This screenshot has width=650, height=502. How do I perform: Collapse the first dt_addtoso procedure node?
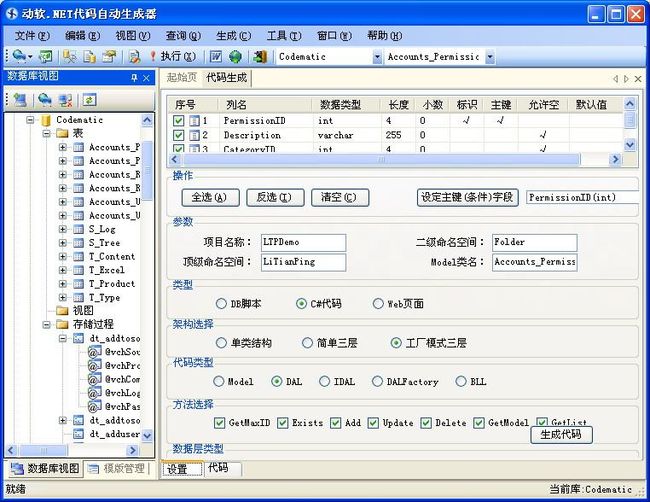(63, 338)
